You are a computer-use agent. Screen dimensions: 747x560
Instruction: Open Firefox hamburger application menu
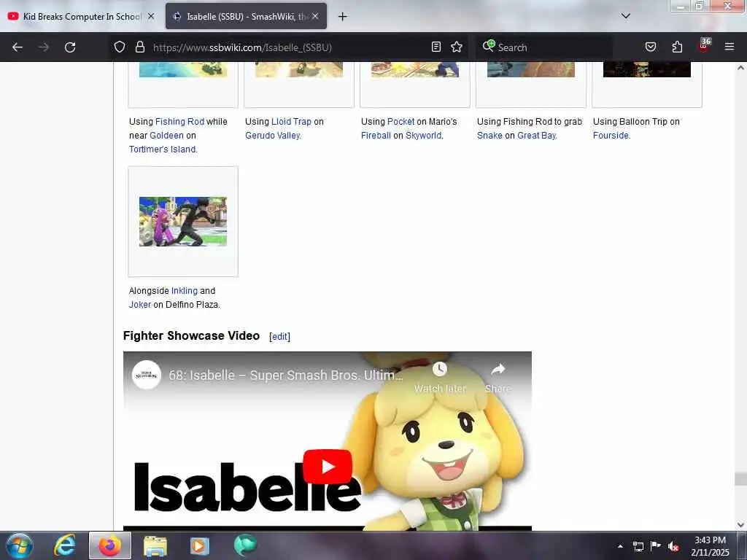tap(729, 47)
